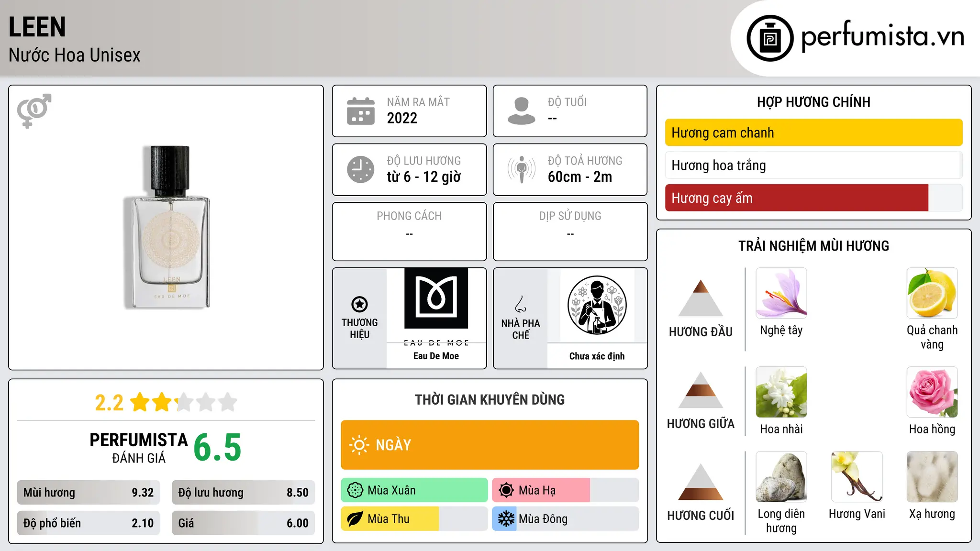Select the Quả chanh vàng lemon image

tap(932, 293)
